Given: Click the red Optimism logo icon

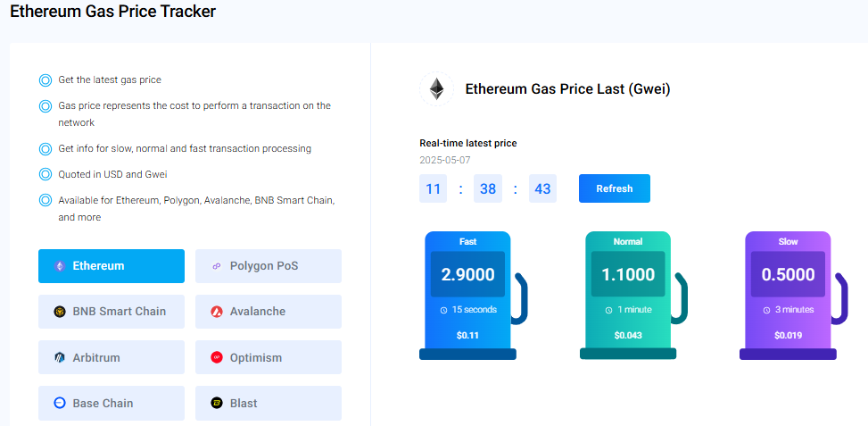Looking at the screenshot, I should [216, 357].
